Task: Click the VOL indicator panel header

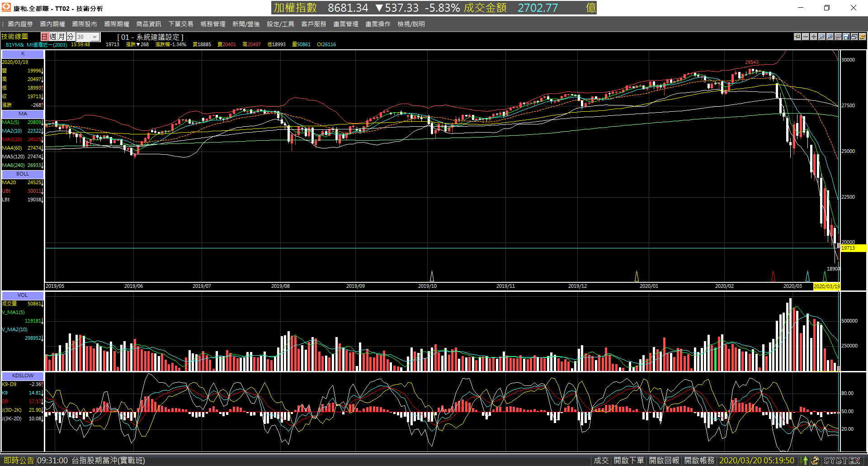Action: (x=23, y=295)
